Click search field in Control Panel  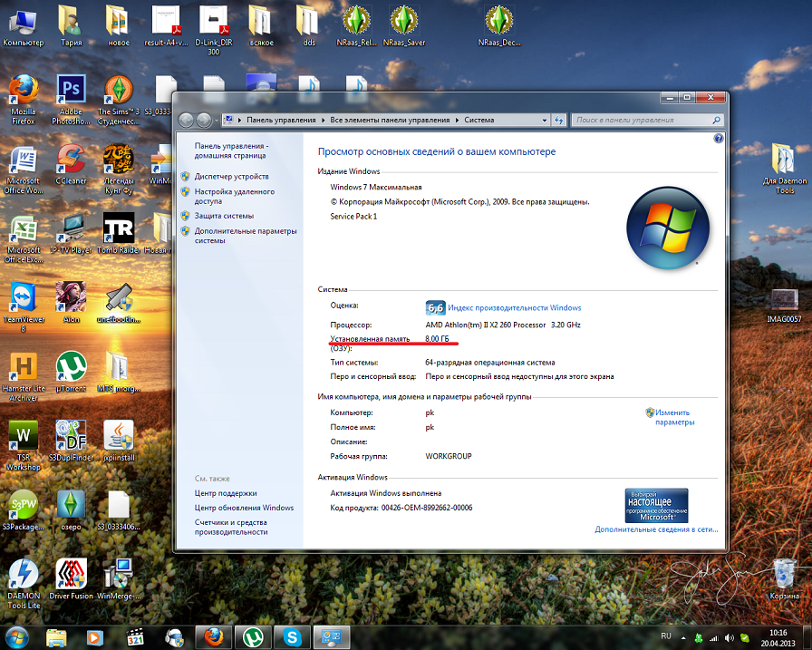[647, 121]
